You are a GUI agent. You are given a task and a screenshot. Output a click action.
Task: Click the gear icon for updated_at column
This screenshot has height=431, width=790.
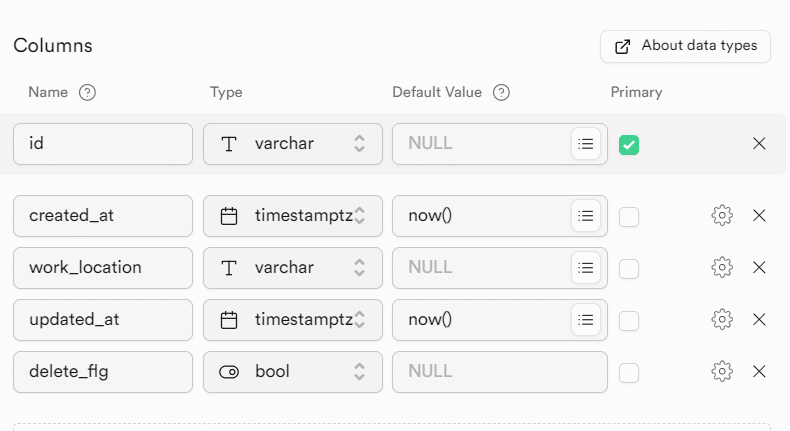pyautogui.click(x=722, y=320)
